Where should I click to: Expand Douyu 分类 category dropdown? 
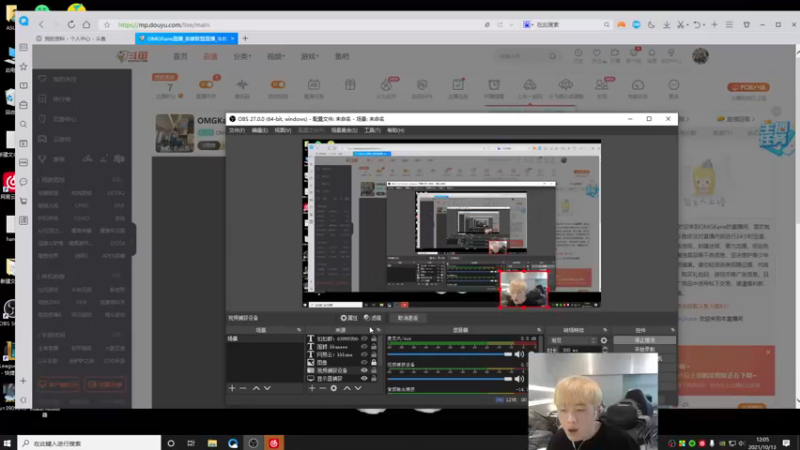pyautogui.click(x=242, y=56)
